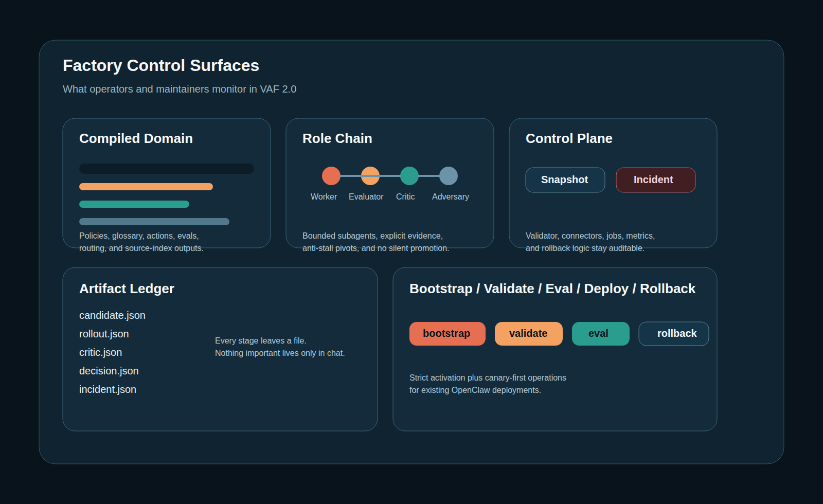The image size is (823, 504).
Task: Click the dark top bar in Compiled Domain
Action: click(167, 169)
